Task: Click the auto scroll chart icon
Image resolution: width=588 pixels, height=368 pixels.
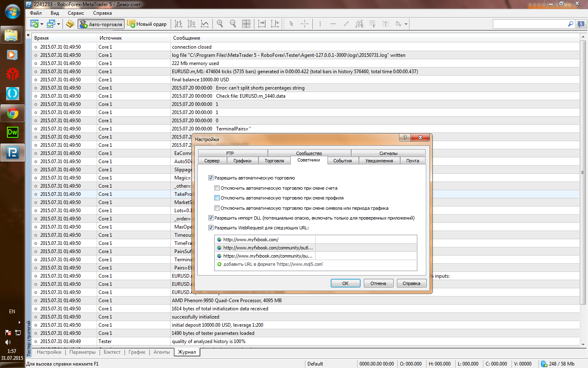Action: tap(262, 24)
